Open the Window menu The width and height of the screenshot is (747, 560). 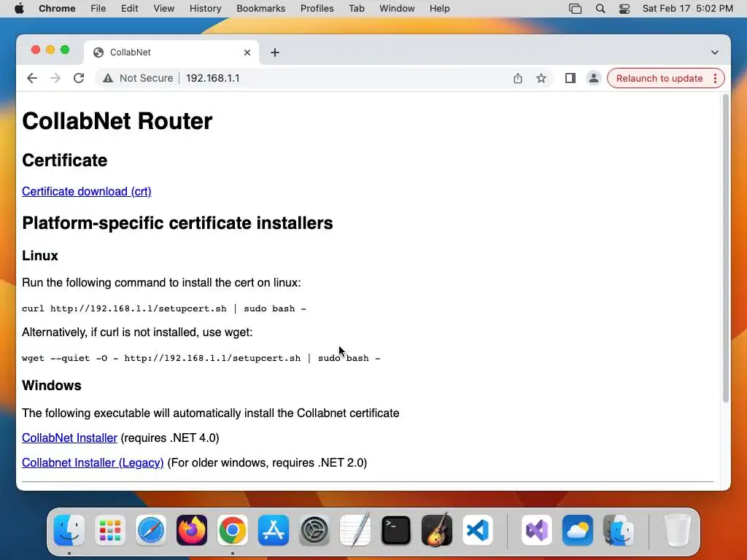coord(397,9)
